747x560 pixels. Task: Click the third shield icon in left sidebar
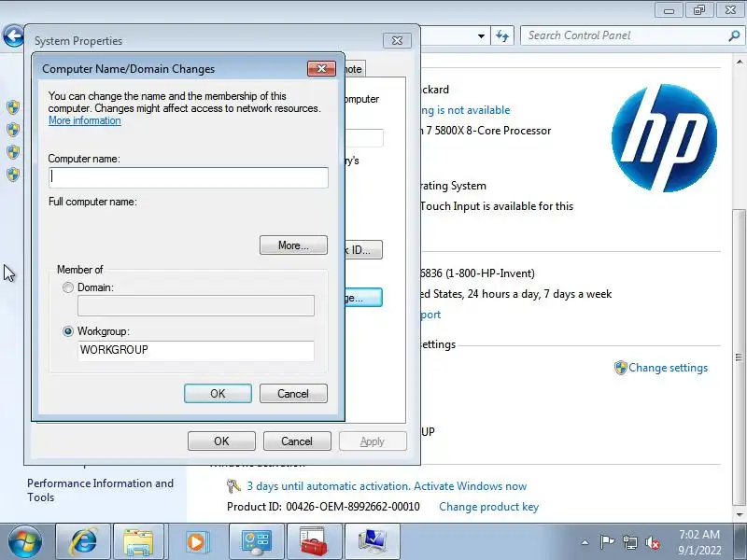click(13, 152)
